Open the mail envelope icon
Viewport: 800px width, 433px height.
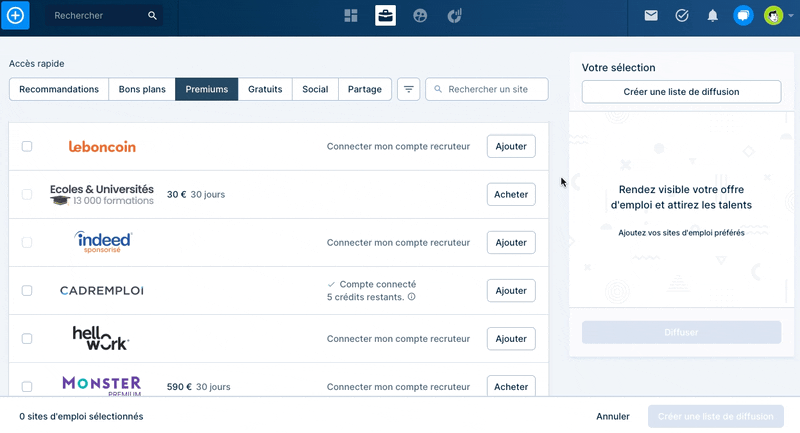click(x=651, y=16)
